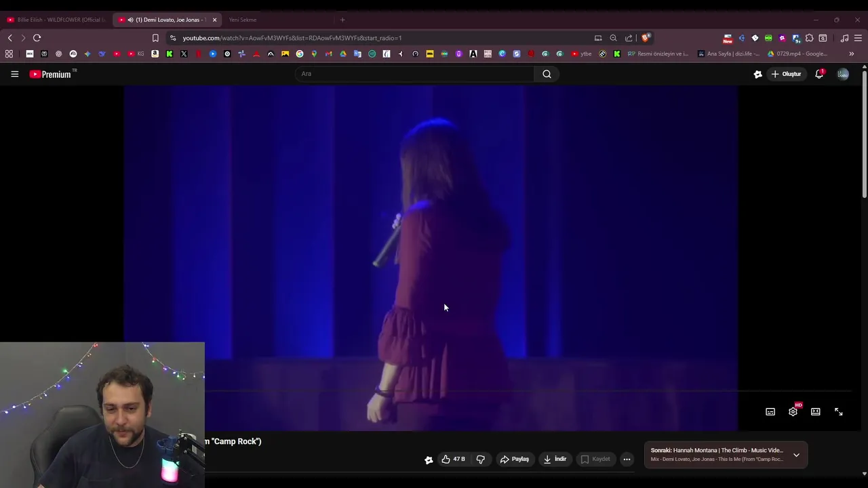The image size is (868, 488).
Task: Click the Brave Shields lion icon
Action: (x=645, y=38)
